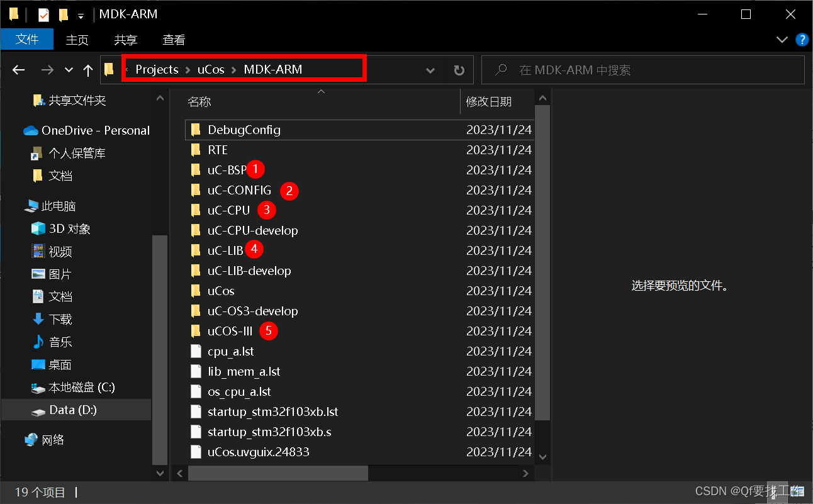
Task: Open 桌面 in navigation pane
Action: [x=60, y=364]
